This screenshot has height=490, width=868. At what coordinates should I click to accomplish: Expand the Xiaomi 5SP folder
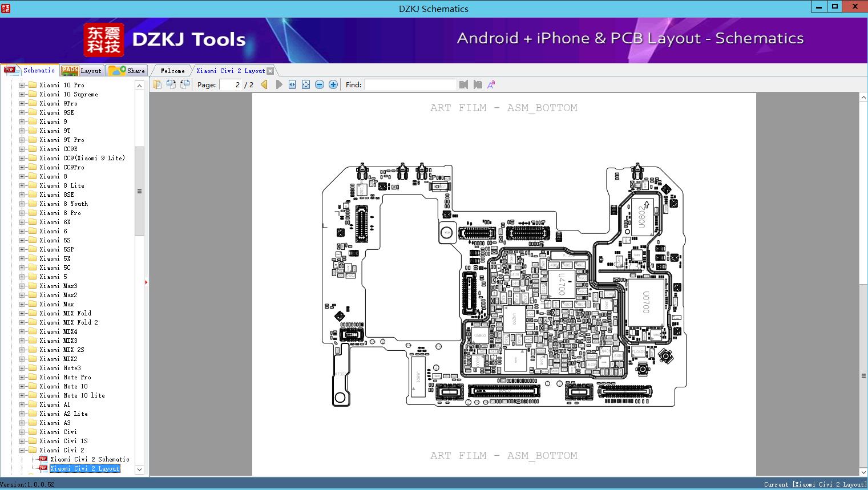(x=22, y=249)
